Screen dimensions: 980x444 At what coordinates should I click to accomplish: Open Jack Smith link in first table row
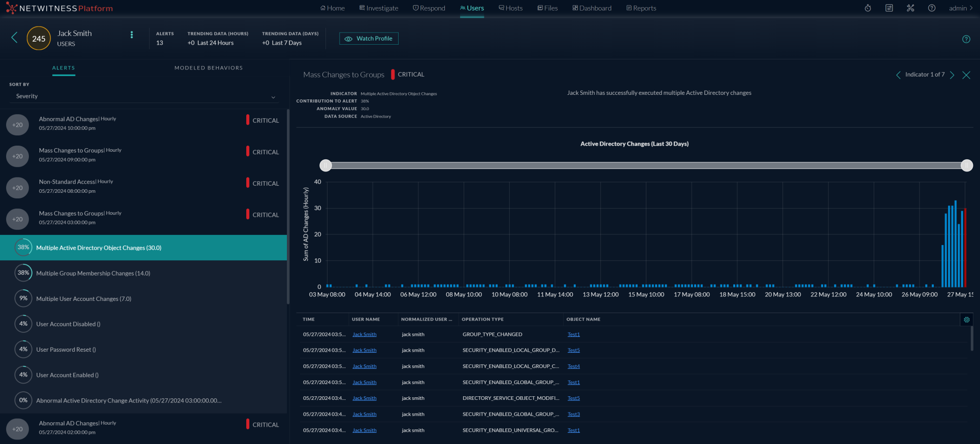(364, 334)
